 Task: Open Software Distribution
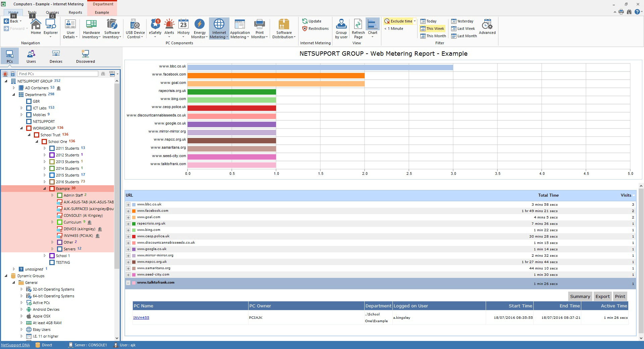(283, 28)
